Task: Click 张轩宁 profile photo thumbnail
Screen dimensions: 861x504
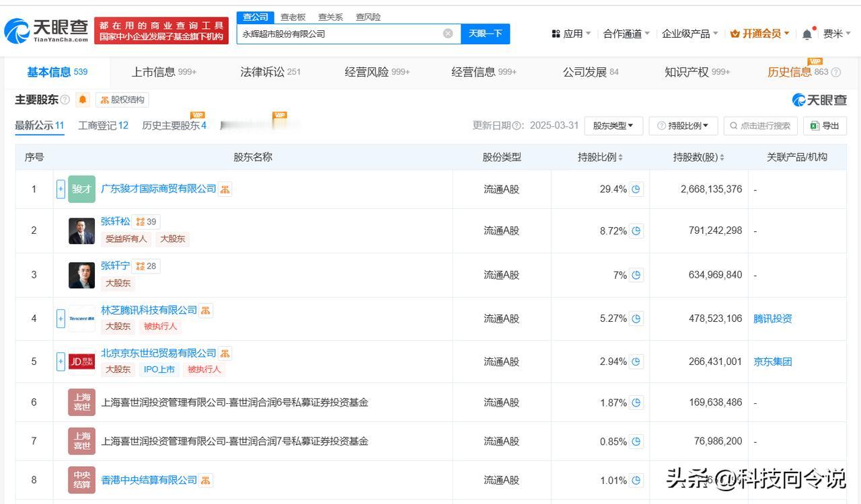Action: coord(81,276)
